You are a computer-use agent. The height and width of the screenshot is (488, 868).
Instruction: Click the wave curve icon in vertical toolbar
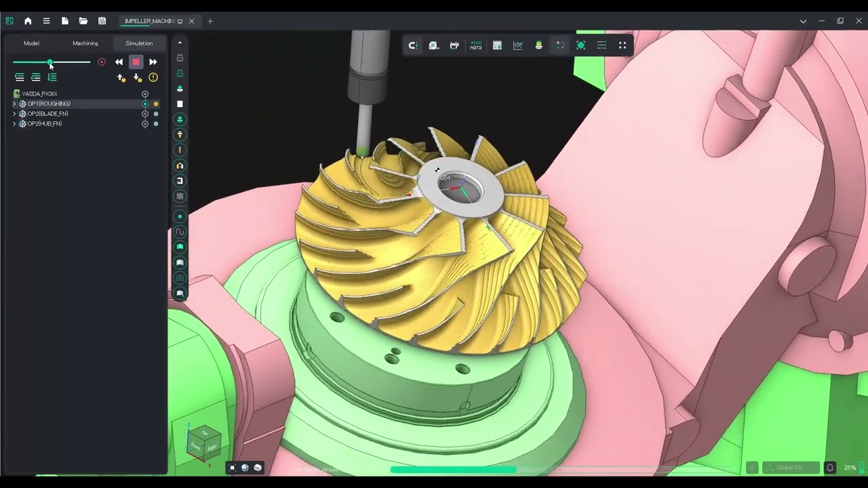tap(180, 232)
